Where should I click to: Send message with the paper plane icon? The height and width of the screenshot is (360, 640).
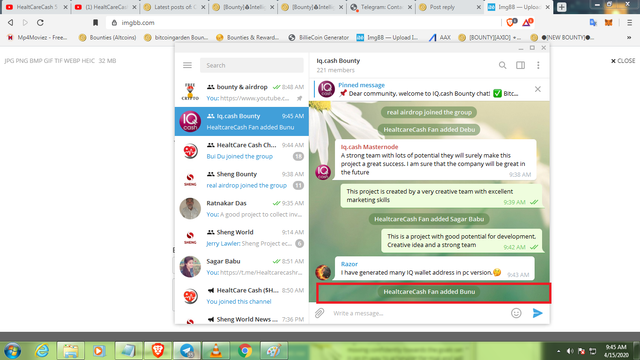pos(538,313)
